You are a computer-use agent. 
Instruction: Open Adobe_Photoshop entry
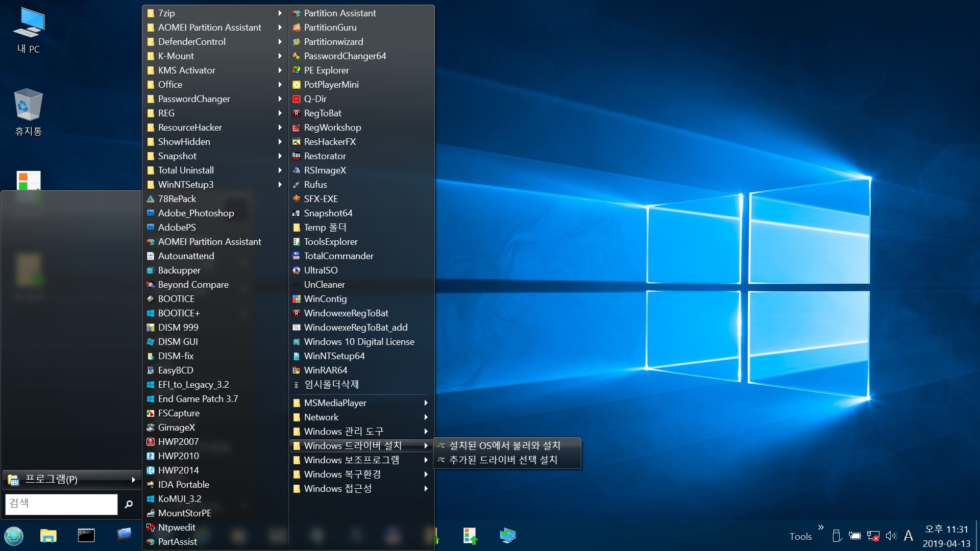coord(215,213)
